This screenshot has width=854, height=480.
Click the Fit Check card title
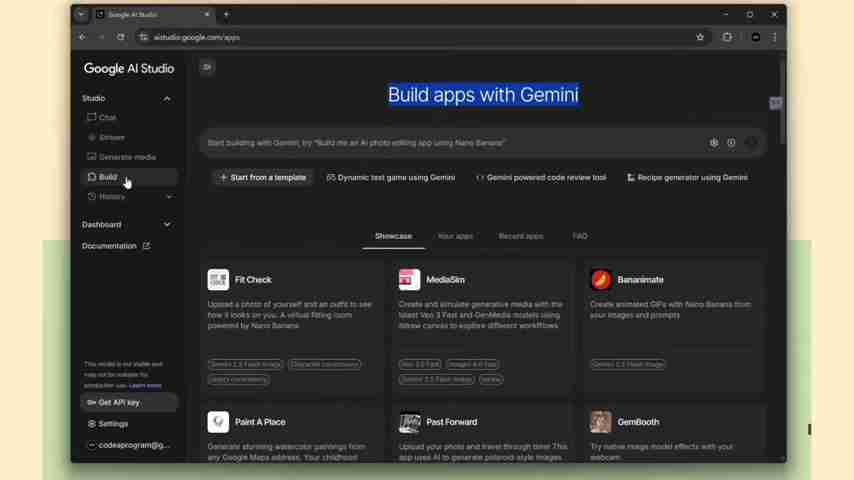click(253, 280)
